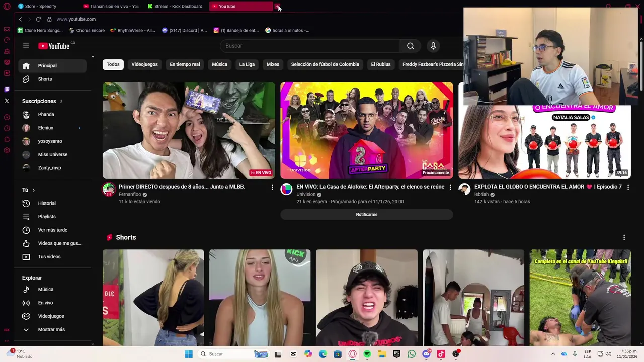Expand the Suscripciones section

point(42,101)
